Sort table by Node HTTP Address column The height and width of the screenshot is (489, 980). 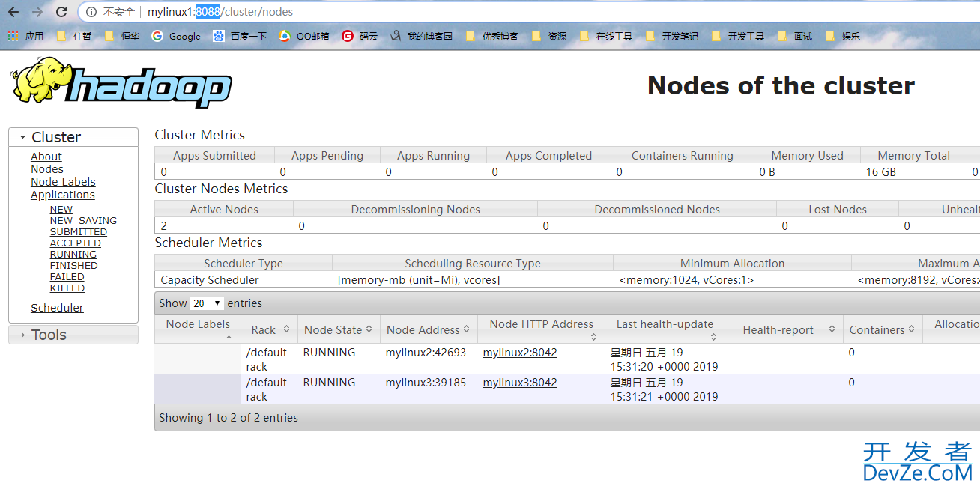[x=541, y=329]
